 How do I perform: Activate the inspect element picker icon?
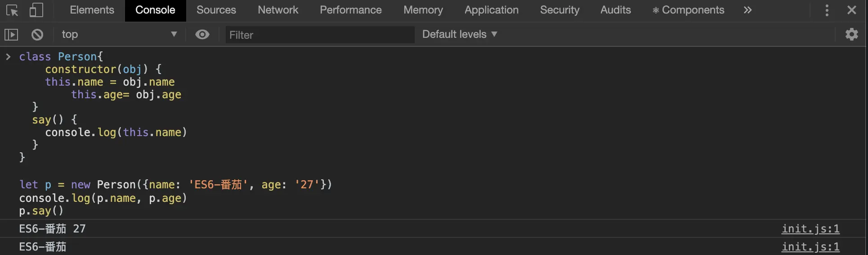click(x=12, y=10)
